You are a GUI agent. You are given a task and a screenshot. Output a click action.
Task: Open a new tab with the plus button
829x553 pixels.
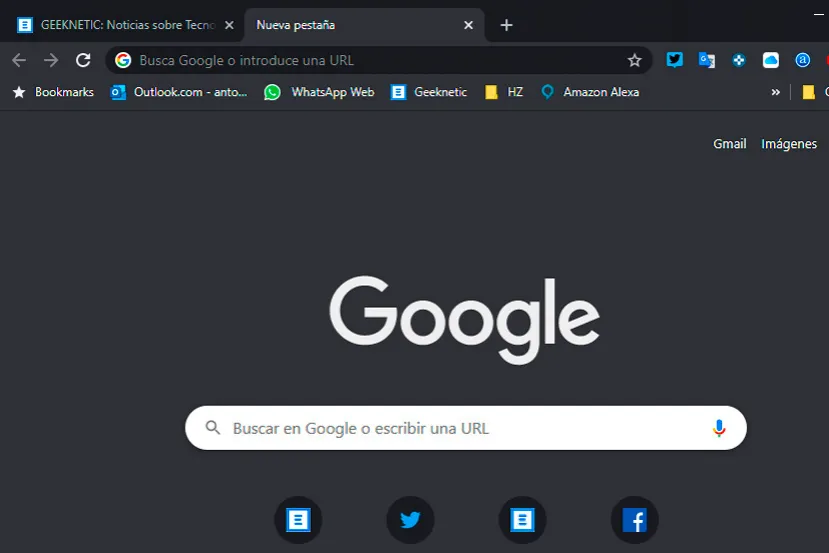pyautogui.click(x=506, y=25)
